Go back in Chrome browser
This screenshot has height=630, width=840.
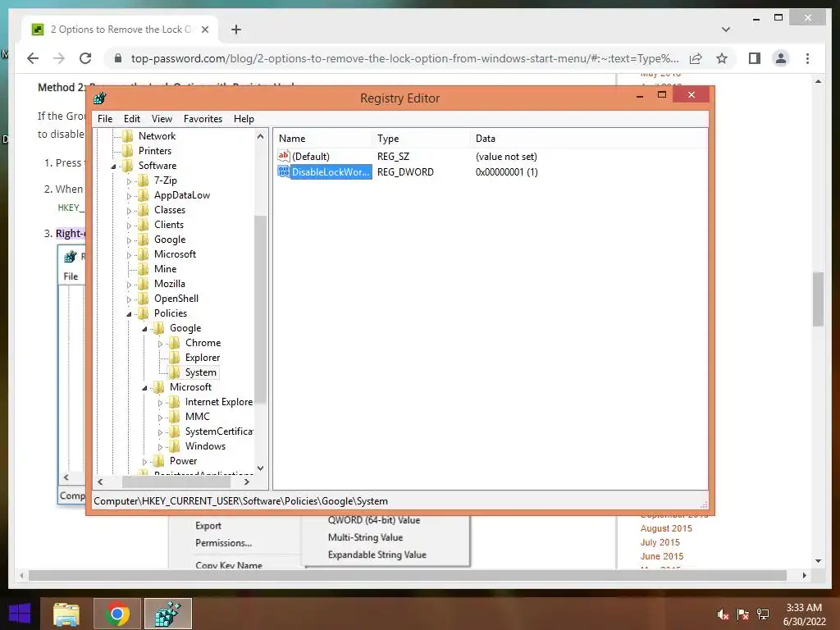tap(33, 58)
